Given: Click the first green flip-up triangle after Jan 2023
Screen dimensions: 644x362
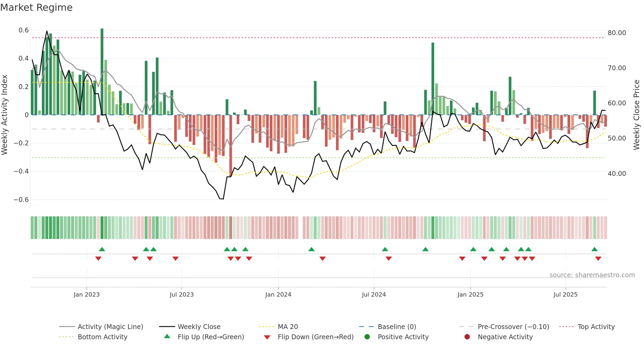Looking at the screenshot, I should pos(102,249).
